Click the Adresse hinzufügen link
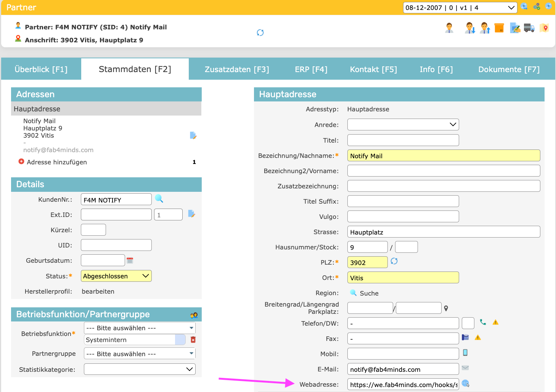The width and height of the screenshot is (556, 392). [x=57, y=162]
